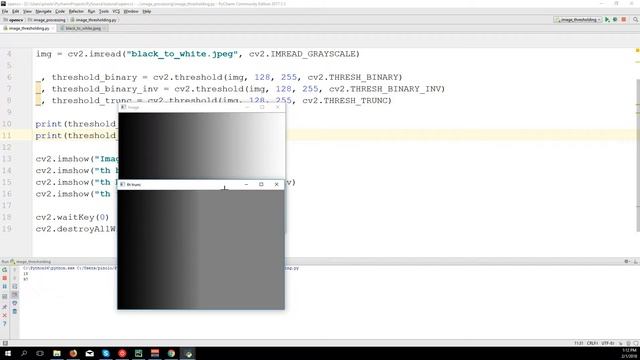
Task: Open the Windows Start menu
Action: coord(7,353)
